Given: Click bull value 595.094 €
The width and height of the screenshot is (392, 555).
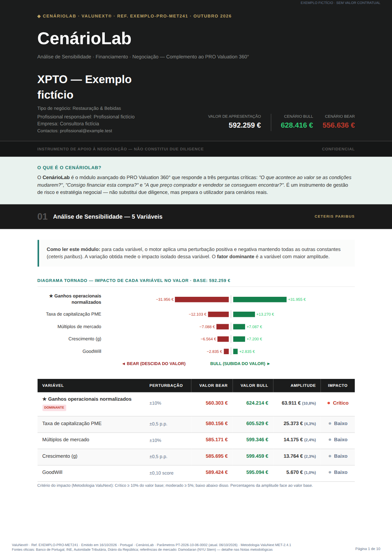Looking at the screenshot, I should (x=257, y=472).
